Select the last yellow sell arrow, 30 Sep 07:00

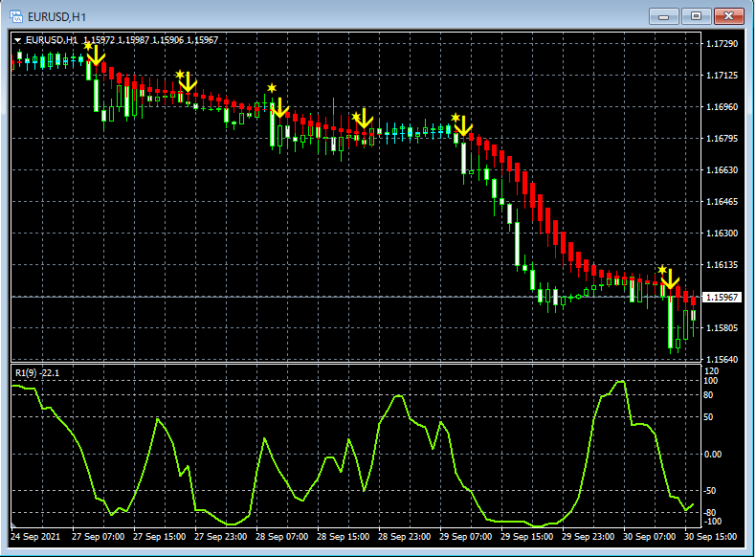pyautogui.click(x=669, y=278)
